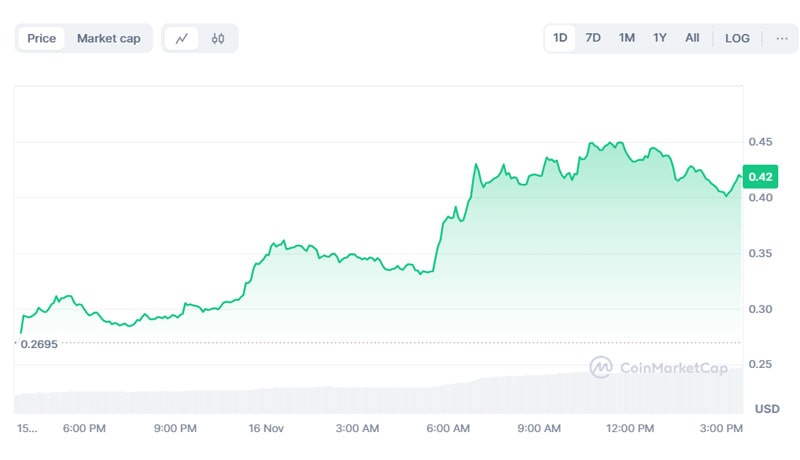
Task: Click the CoinMarketCap watermark logo
Action: (656, 367)
